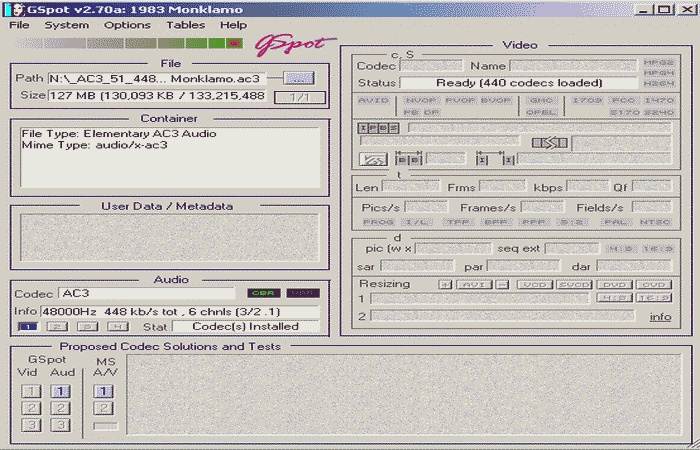
Task: Click the Path text field
Action: pyautogui.click(x=162, y=77)
